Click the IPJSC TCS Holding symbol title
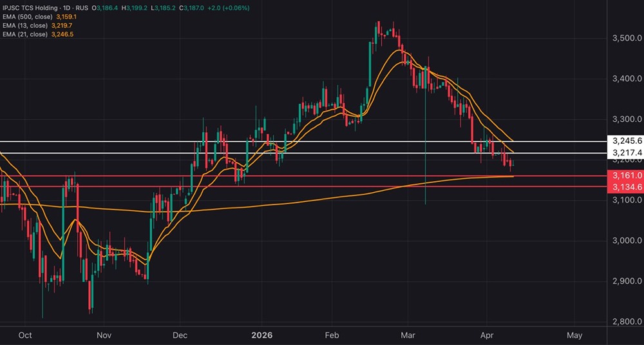644x345 pixels. (x=29, y=8)
